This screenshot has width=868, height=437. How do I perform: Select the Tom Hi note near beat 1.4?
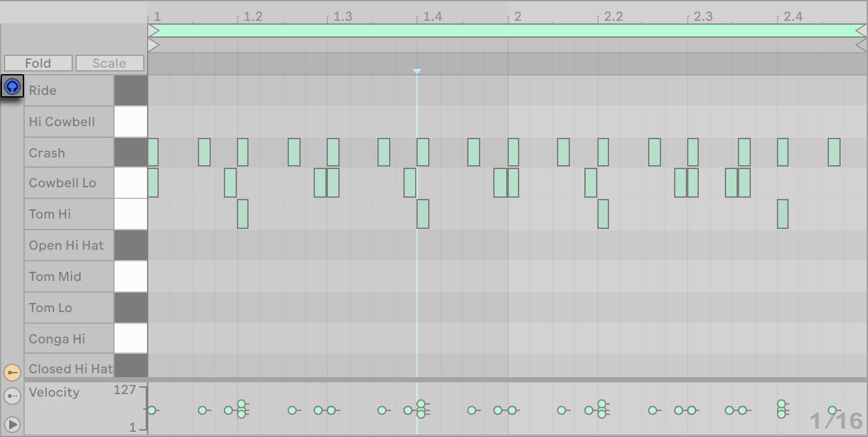(x=424, y=214)
